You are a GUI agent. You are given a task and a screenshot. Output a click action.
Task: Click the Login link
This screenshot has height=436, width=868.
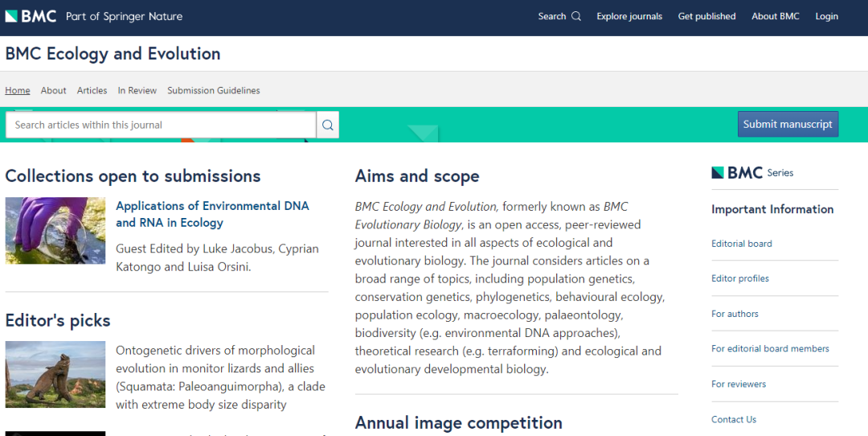[x=826, y=16]
